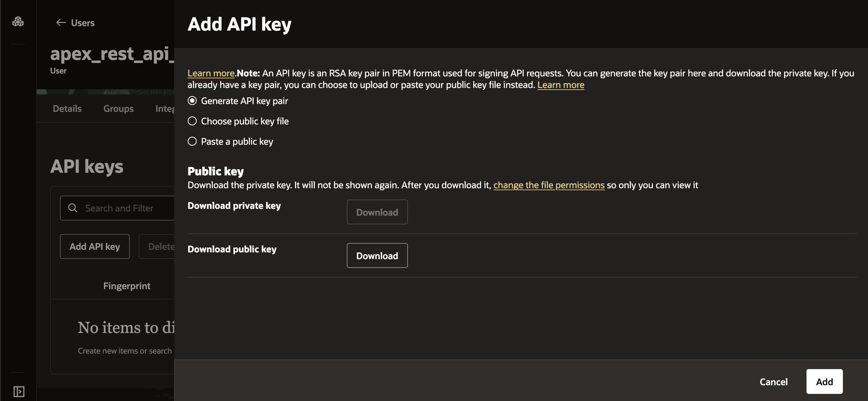The width and height of the screenshot is (868, 401).
Task: Select the Choose public key file option
Action: [192, 121]
